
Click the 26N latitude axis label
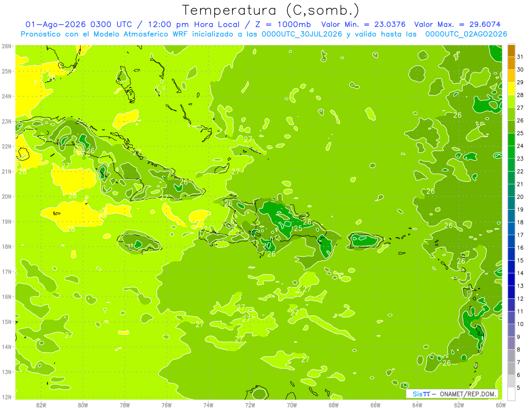click(x=7, y=46)
